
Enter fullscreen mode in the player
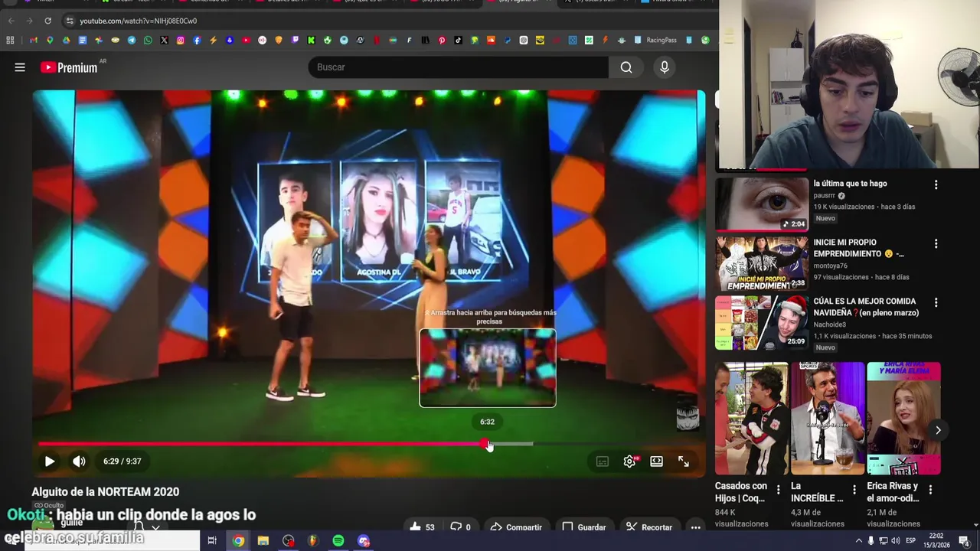[x=684, y=461]
